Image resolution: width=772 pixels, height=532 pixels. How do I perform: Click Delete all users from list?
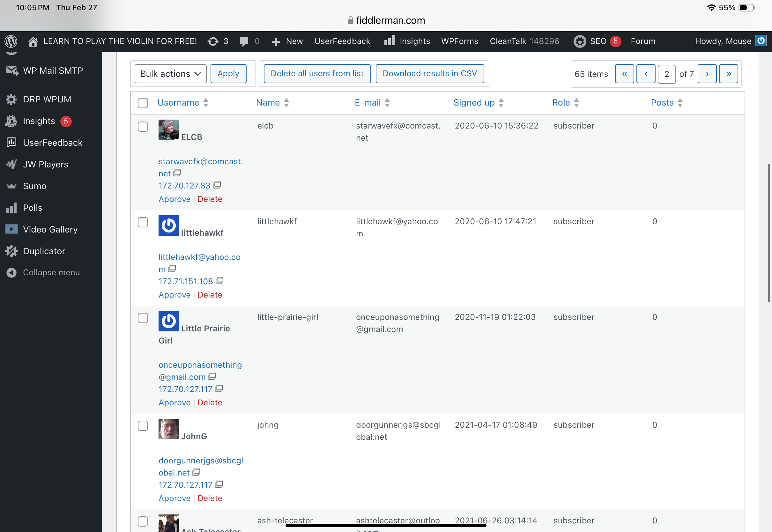(x=317, y=74)
